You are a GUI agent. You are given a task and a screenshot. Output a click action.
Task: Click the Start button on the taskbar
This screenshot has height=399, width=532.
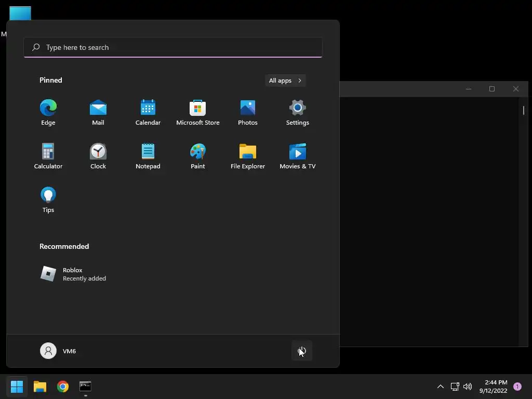[x=17, y=386]
